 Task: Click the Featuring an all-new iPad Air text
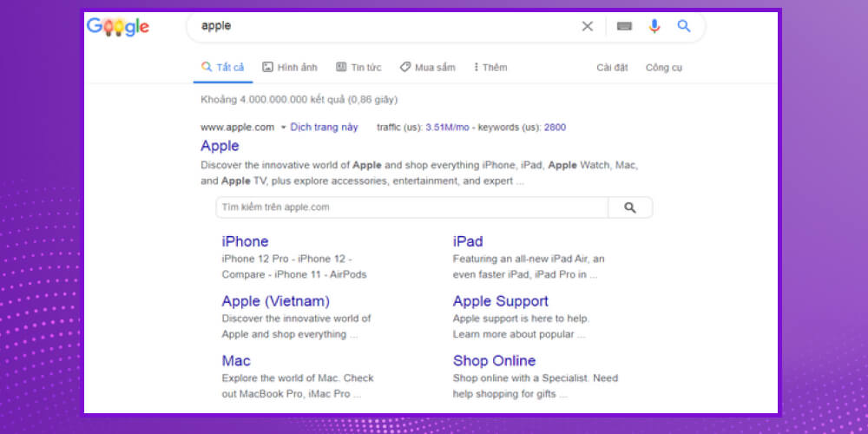[x=529, y=266]
